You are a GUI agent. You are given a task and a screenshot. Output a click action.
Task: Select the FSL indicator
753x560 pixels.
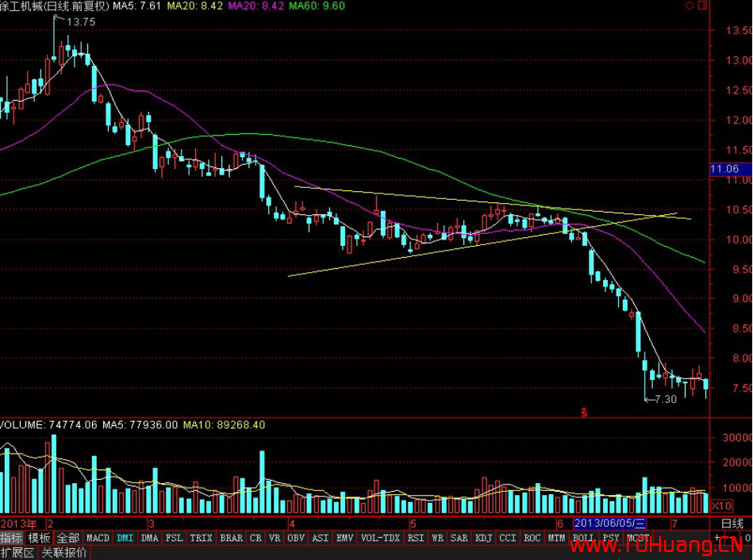point(175,538)
